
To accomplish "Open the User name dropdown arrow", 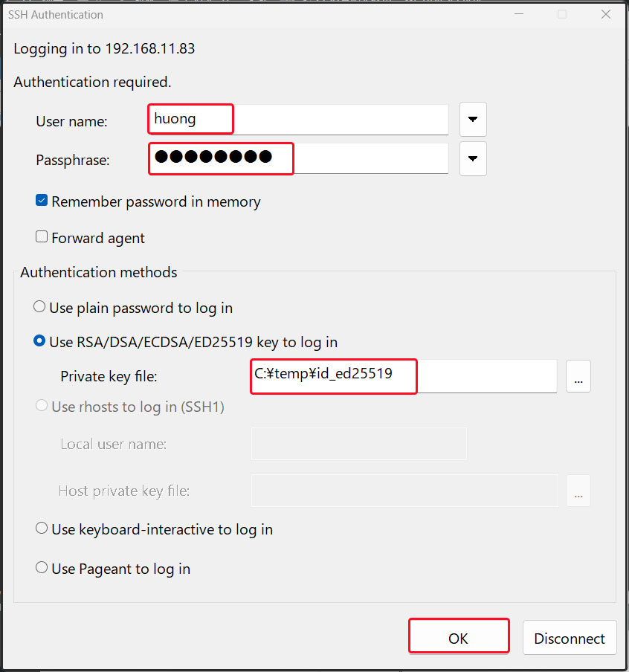I will tap(473, 119).
